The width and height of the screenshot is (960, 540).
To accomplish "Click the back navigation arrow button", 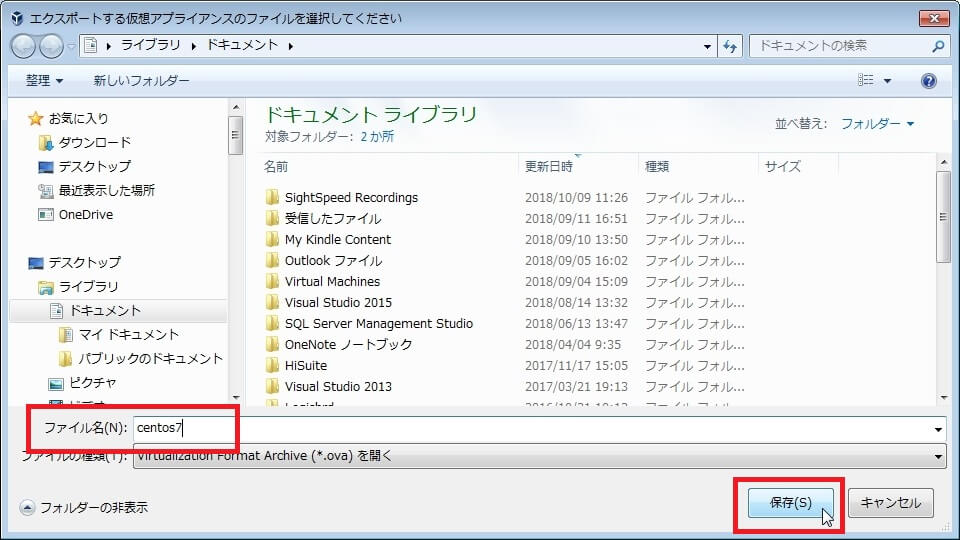I will (24, 46).
